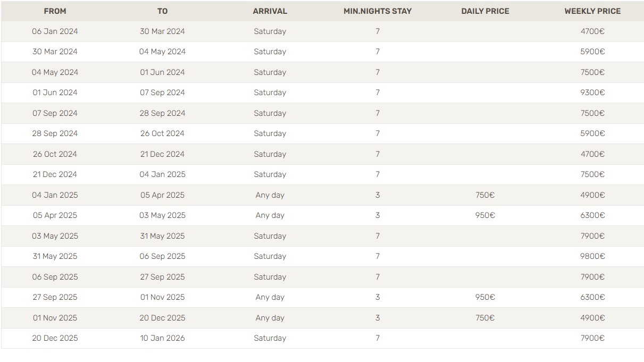644x362 pixels.
Task: Select the ARRIVAL column header
Action: [x=270, y=11]
